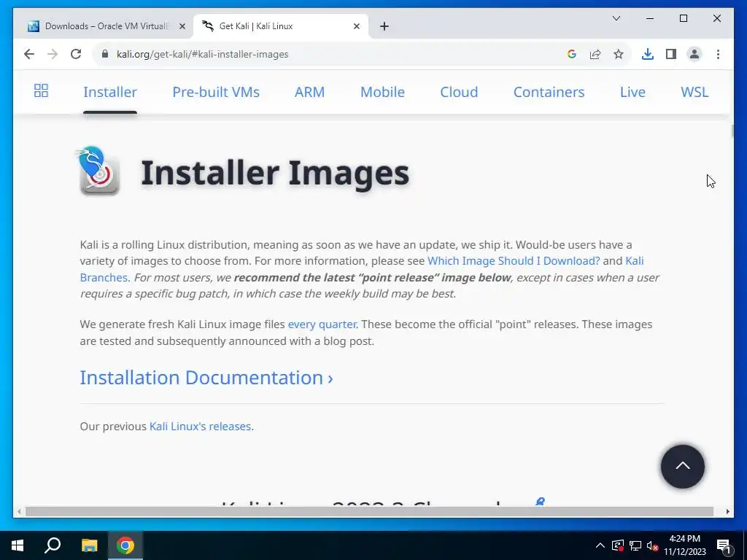Click the network tray icon

click(x=635, y=545)
